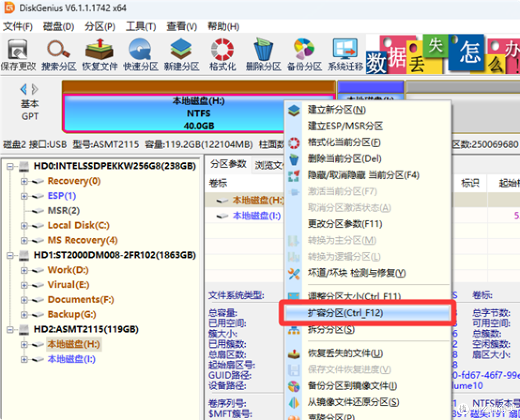Select Virual(E:) in disk tree
The width and height of the screenshot is (520, 420).
coord(68,285)
